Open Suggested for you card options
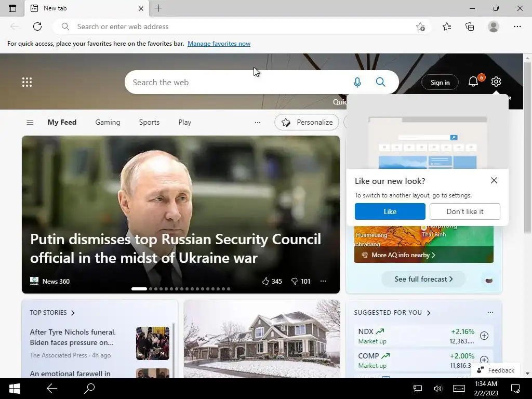This screenshot has width=532, height=399. point(490,312)
